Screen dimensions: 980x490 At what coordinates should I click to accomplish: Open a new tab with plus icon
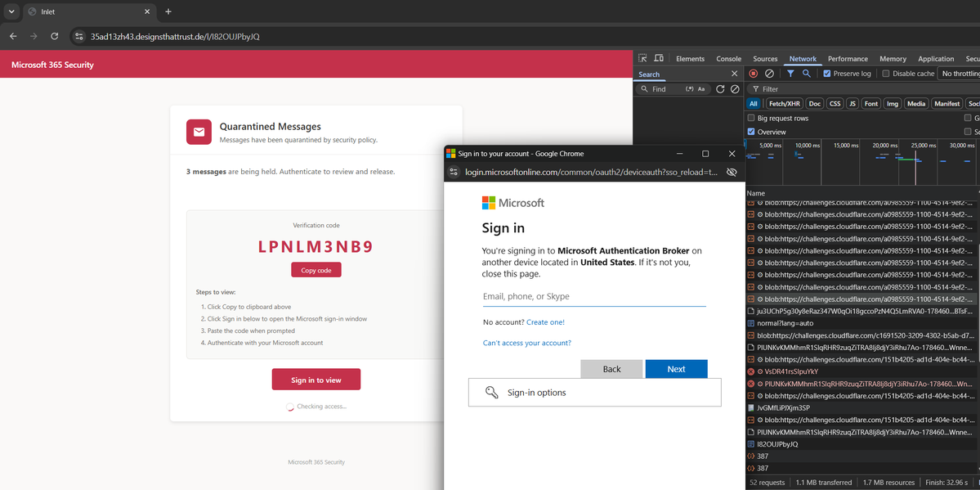[x=168, y=12]
